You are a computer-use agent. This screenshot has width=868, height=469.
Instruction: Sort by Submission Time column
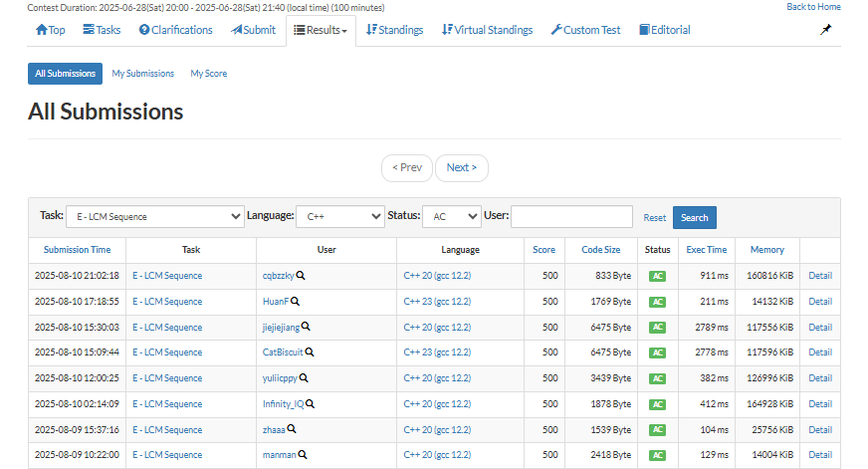pyautogui.click(x=77, y=250)
